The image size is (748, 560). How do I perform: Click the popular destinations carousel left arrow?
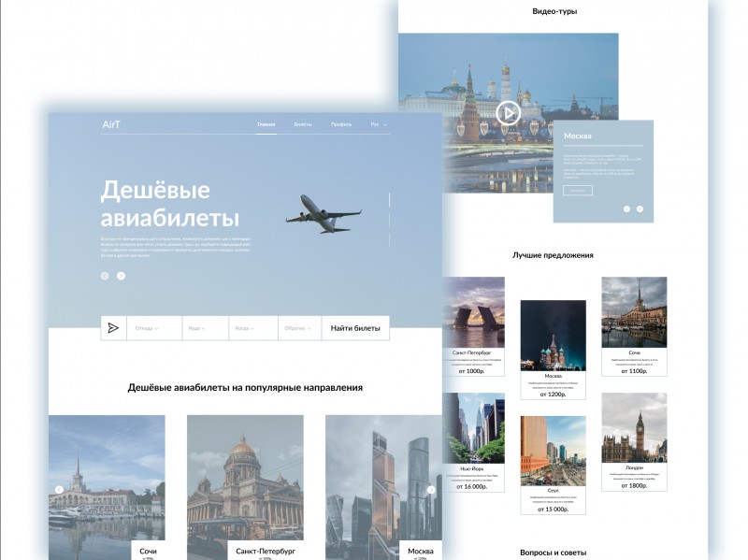coord(59,489)
